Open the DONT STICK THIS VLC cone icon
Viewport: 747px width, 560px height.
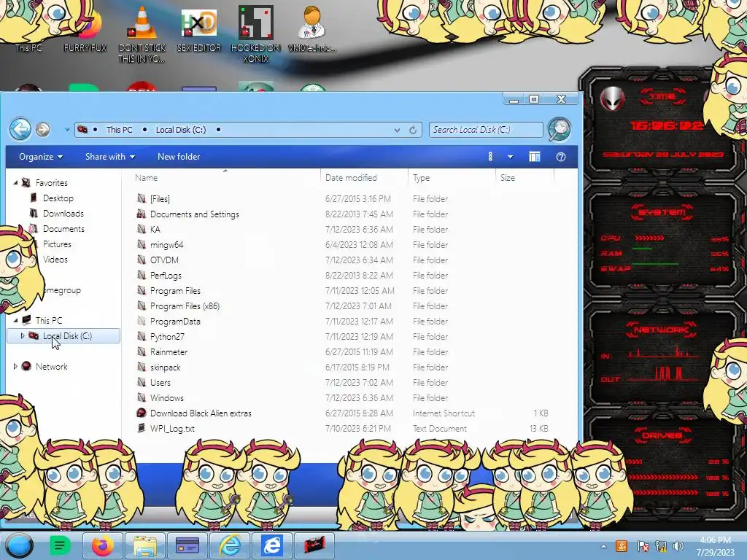pyautogui.click(x=142, y=23)
